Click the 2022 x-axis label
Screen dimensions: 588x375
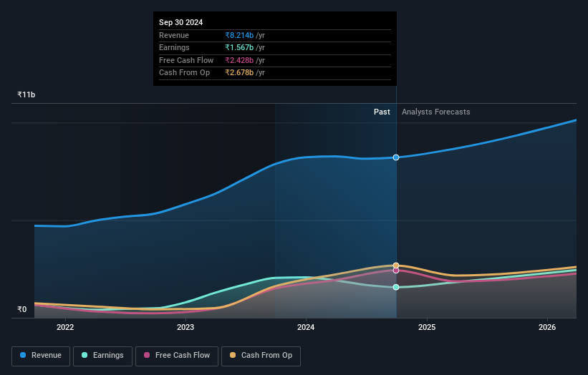click(65, 327)
